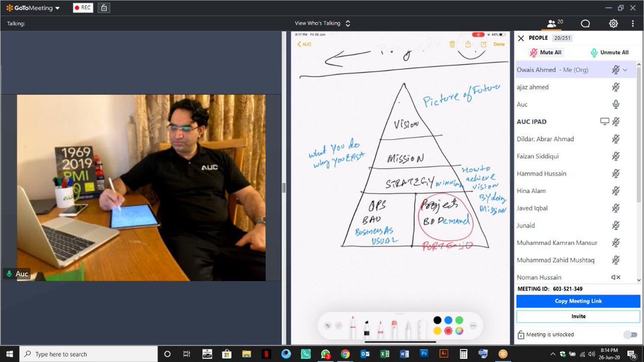644x362 pixels.
Task: Click the Windows search box
Action: point(89,354)
